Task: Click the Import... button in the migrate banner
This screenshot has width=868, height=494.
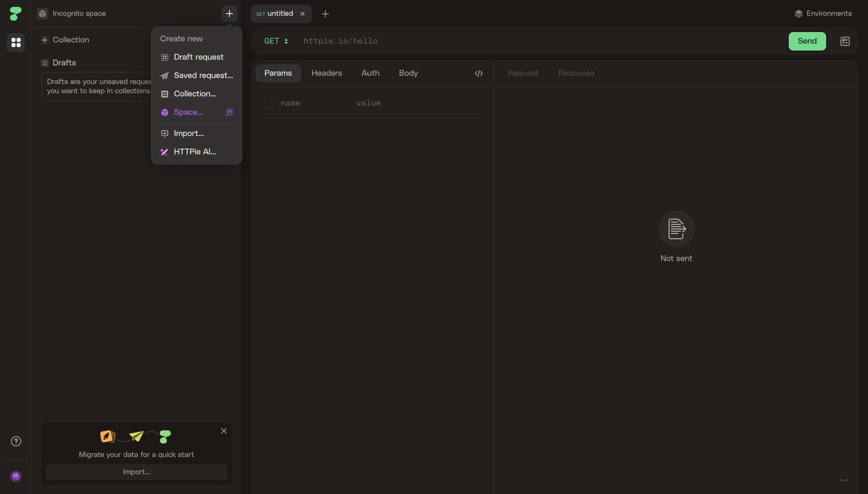Action: tap(136, 472)
